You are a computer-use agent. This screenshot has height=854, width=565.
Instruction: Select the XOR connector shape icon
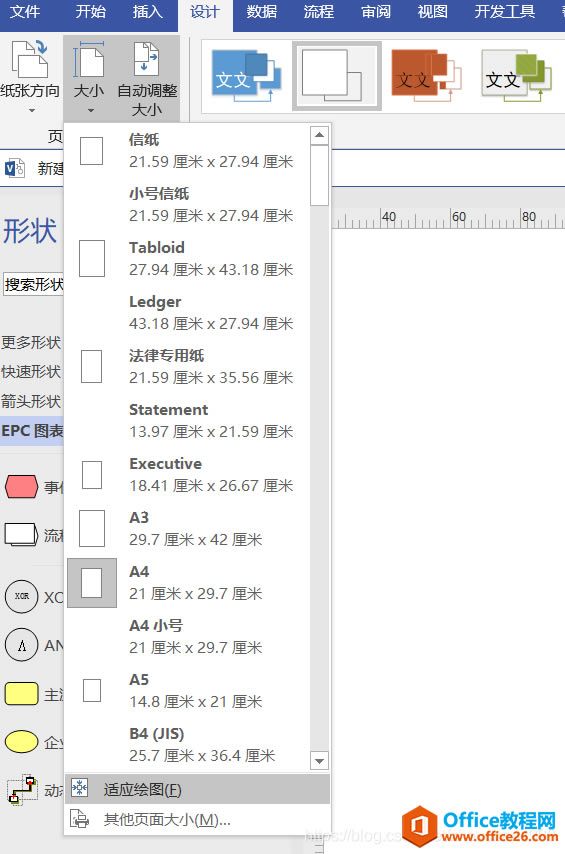[21, 596]
